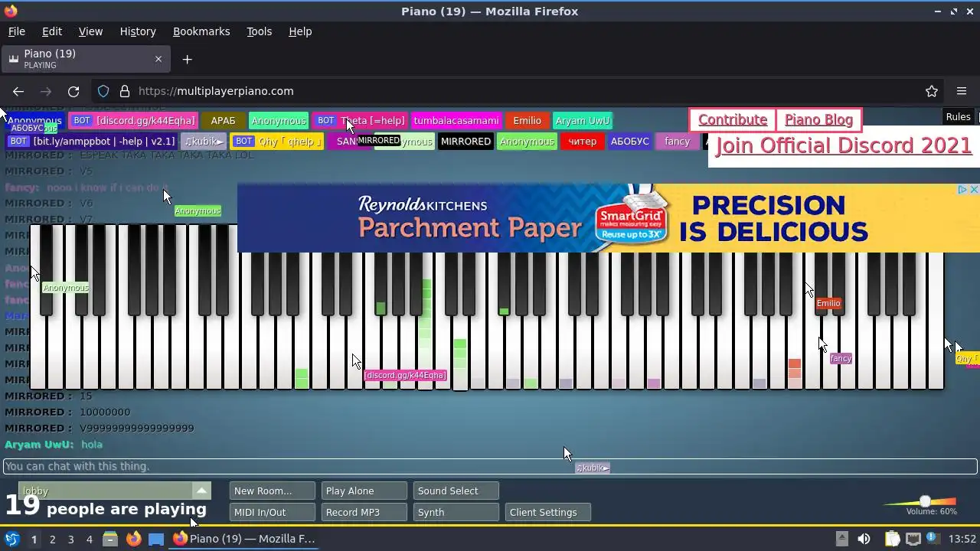Switch to workspace 4 on the taskbar
Screen dimensions: 980x551
tap(89, 539)
